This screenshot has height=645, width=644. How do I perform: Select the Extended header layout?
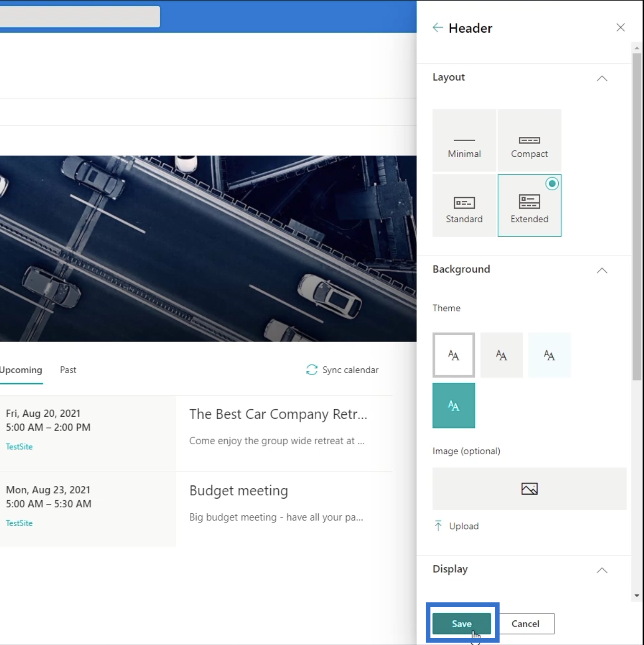529,206
